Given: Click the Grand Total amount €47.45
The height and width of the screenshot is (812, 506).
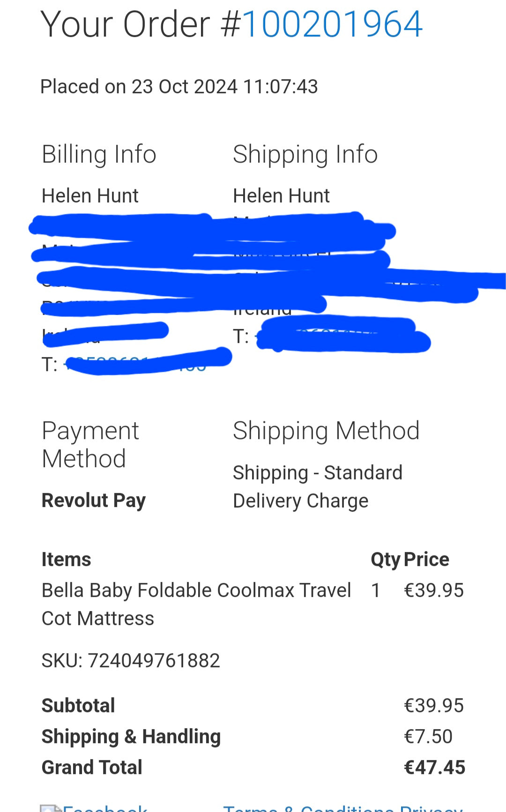Looking at the screenshot, I should [x=434, y=767].
